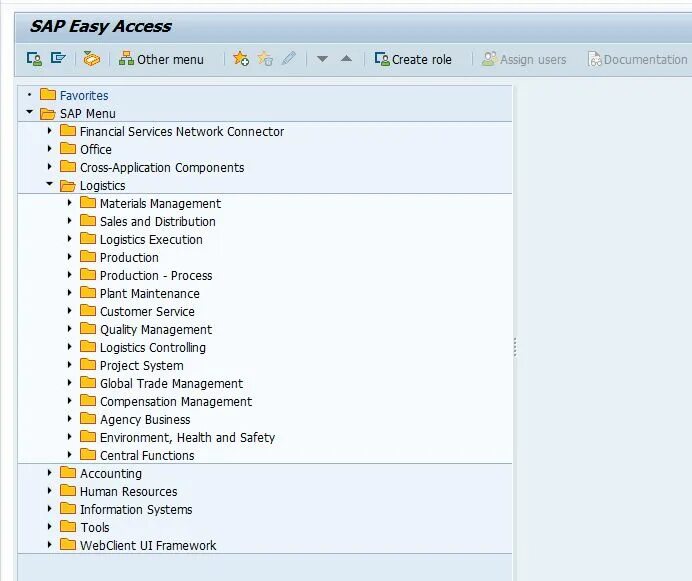Expand the Plant Maintenance node
Screen dimensions: 692x581
(x=69, y=292)
